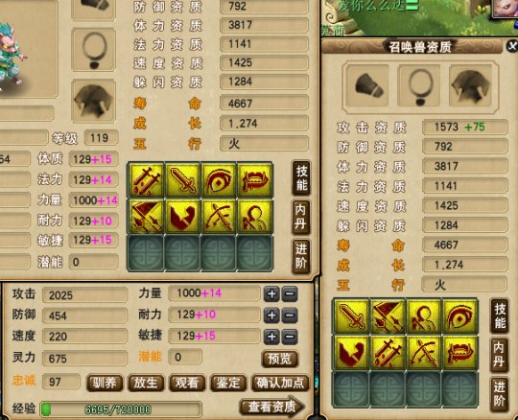Expand details with 查看资质 arrow button
This screenshot has width=518, height=420.
(271, 407)
